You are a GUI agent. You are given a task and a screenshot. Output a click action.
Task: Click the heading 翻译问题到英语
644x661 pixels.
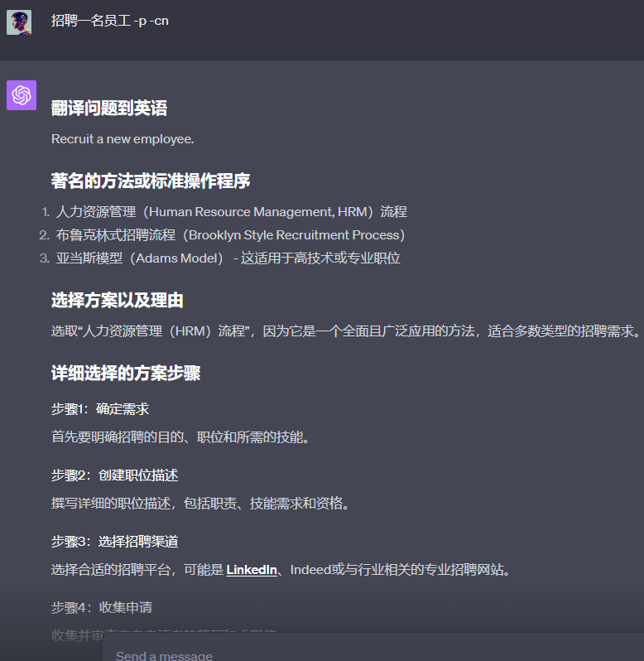pos(109,108)
